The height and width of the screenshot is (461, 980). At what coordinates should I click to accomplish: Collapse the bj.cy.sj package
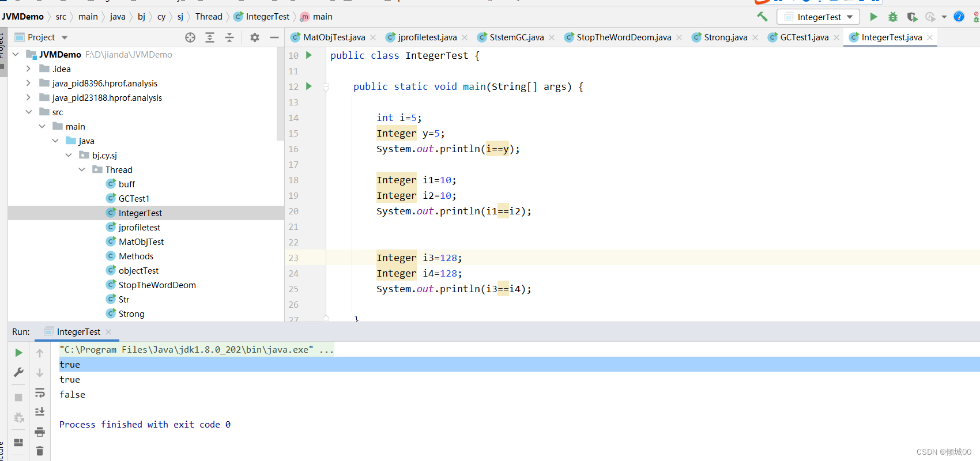click(69, 155)
